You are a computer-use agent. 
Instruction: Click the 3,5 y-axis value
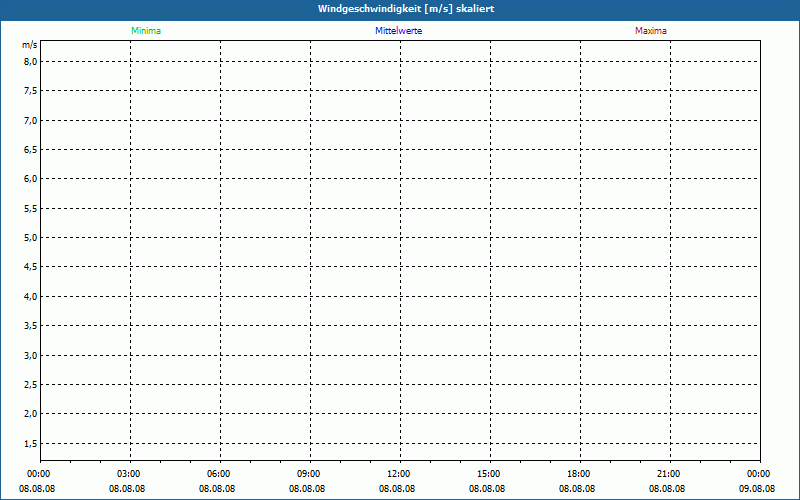point(31,326)
